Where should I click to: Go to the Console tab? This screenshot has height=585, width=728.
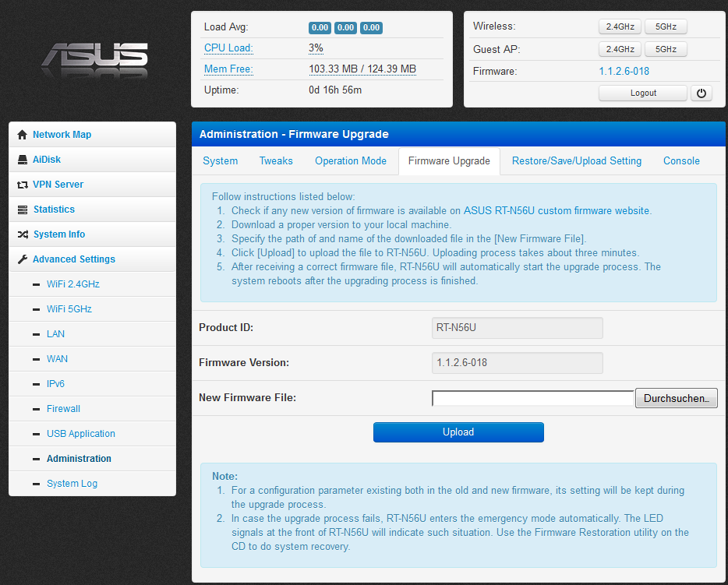click(x=681, y=161)
